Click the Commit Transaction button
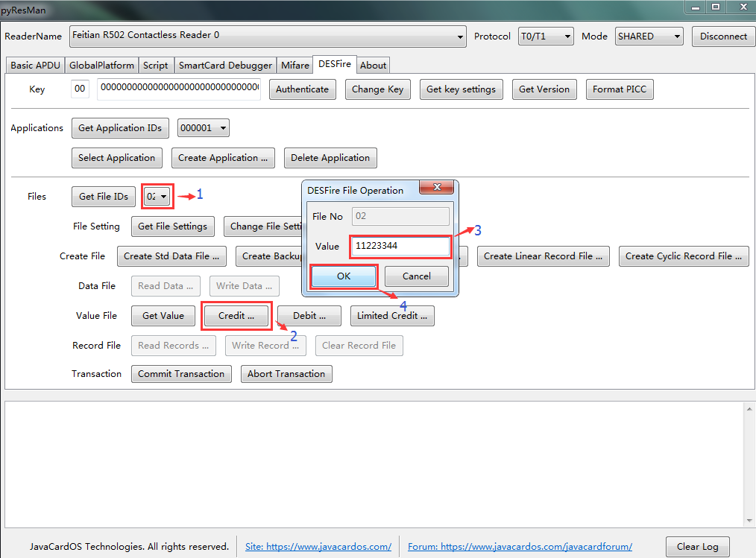The image size is (756, 558). point(181,374)
